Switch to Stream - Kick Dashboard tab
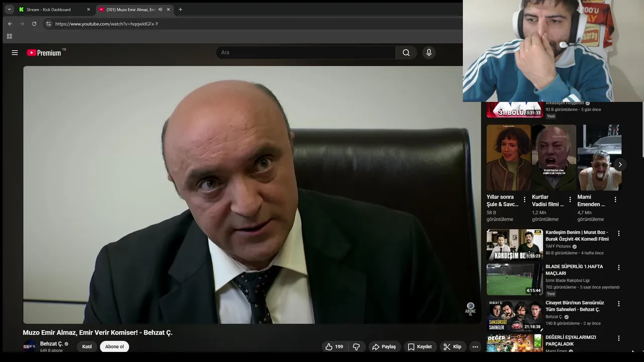This screenshot has width=644, height=362. pos(54,10)
